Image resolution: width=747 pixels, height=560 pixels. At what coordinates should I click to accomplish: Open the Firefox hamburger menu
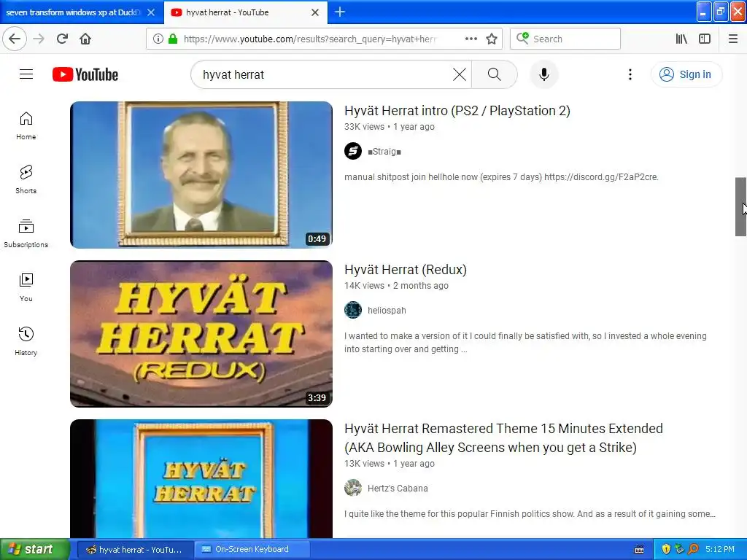point(732,39)
